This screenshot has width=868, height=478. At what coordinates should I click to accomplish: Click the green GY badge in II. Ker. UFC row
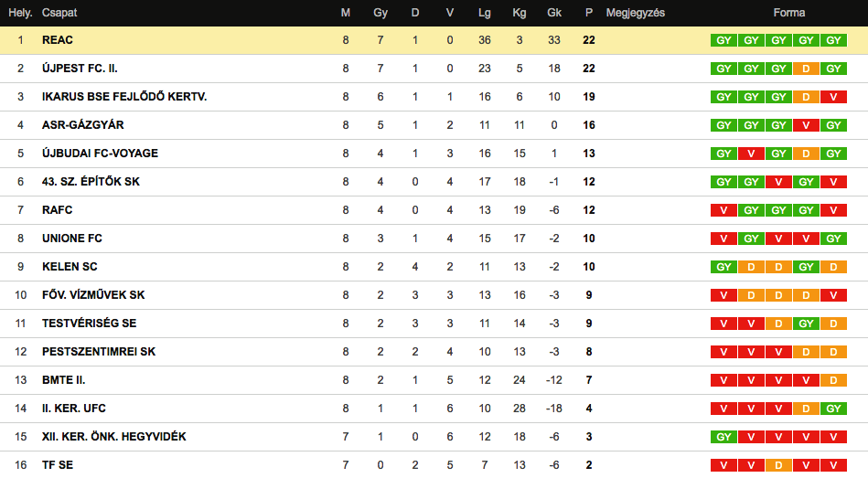coord(833,409)
